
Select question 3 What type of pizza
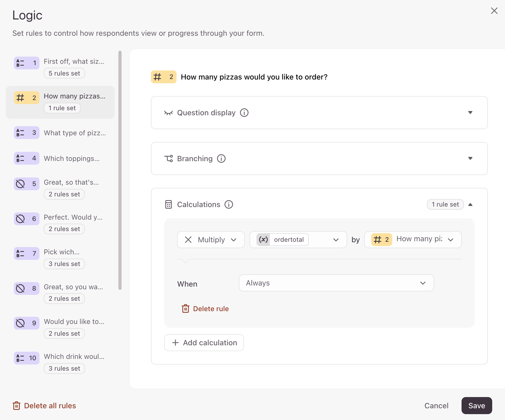tap(60, 133)
